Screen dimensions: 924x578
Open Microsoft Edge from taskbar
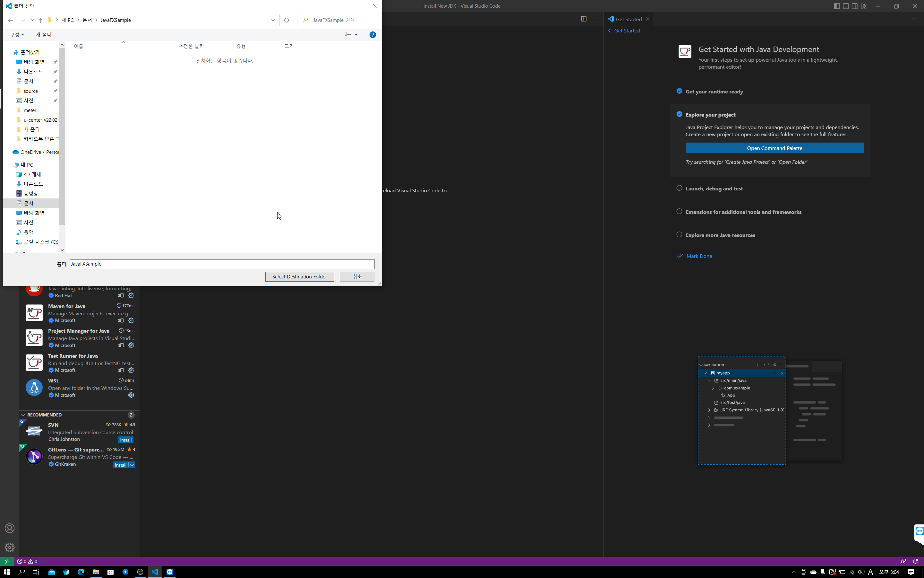pyautogui.click(x=81, y=572)
